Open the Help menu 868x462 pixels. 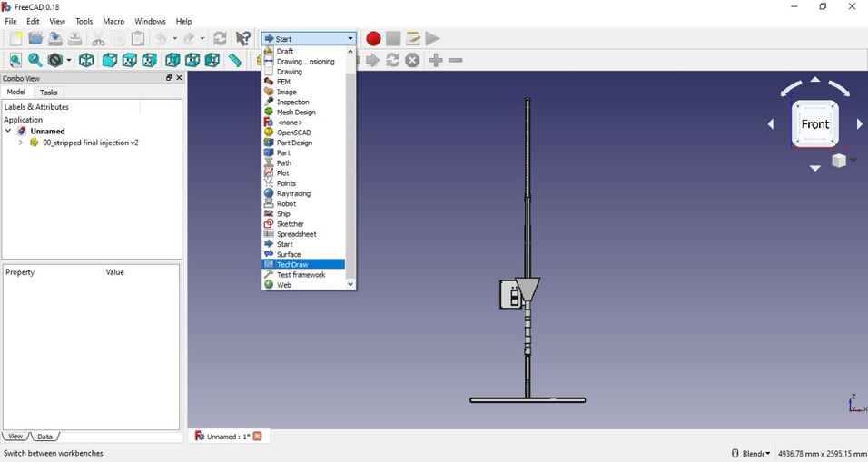coord(183,21)
